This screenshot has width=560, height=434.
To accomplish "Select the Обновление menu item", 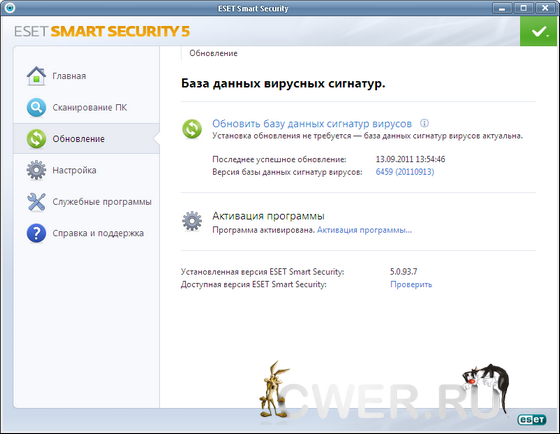I will (86, 139).
